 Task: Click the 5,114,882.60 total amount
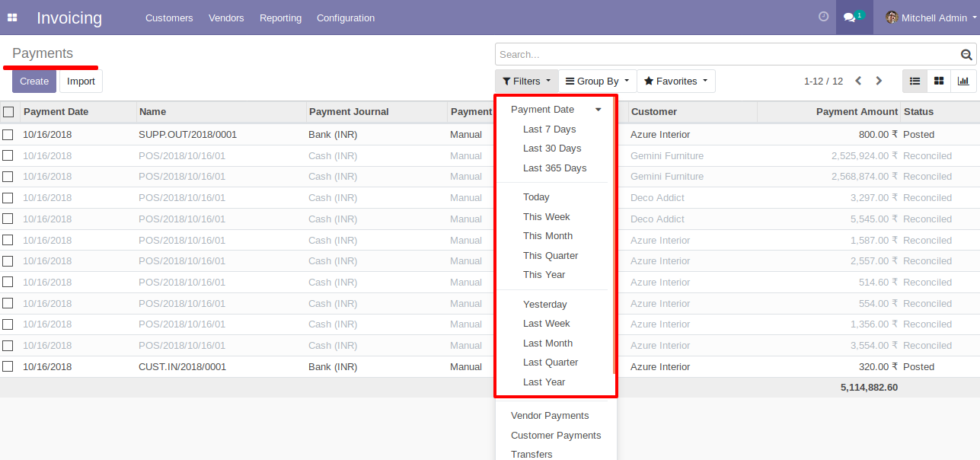(869, 388)
